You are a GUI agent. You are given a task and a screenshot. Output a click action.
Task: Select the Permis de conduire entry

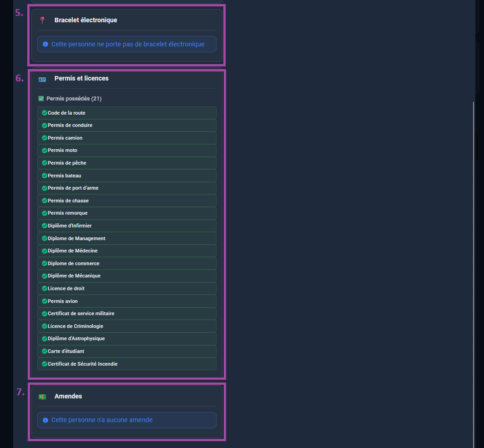pos(126,126)
